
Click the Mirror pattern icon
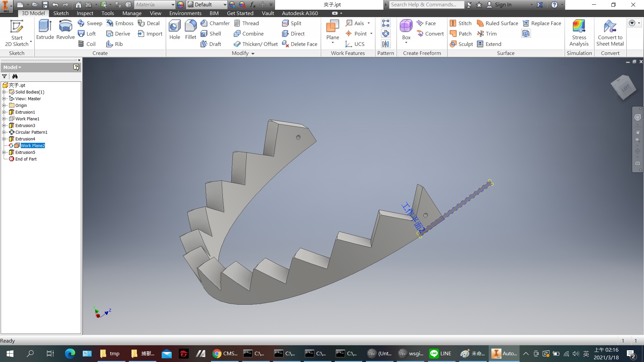tap(386, 44)
